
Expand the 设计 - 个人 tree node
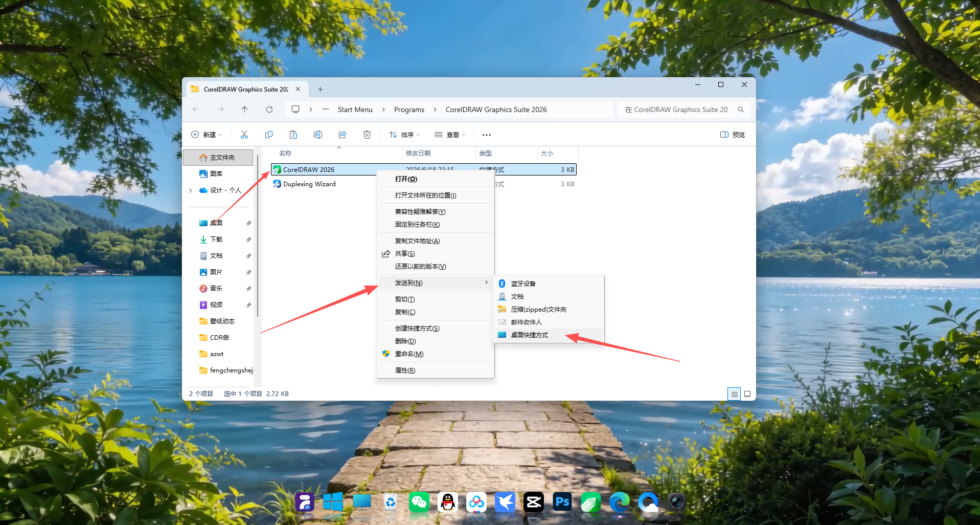tap(191, 190)
